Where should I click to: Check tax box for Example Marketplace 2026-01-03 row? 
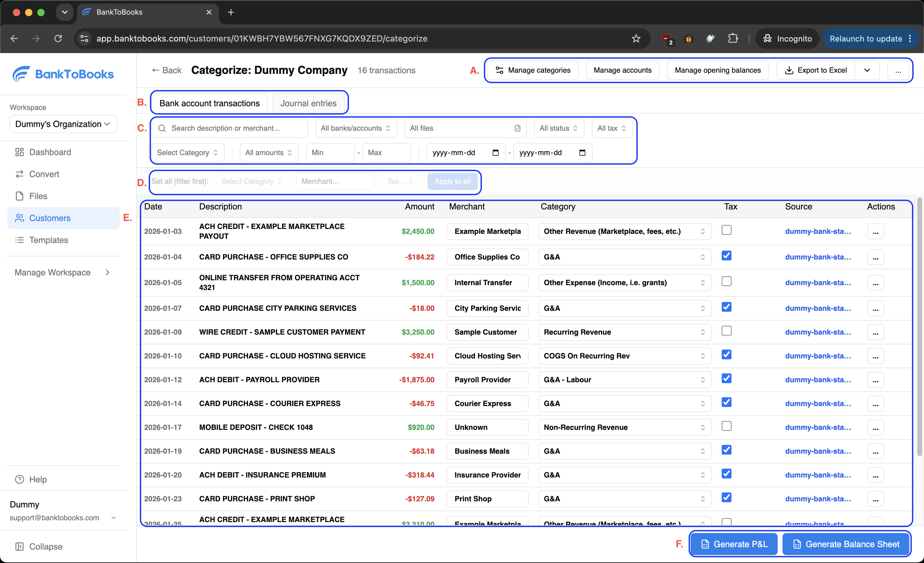coord(726,230)
